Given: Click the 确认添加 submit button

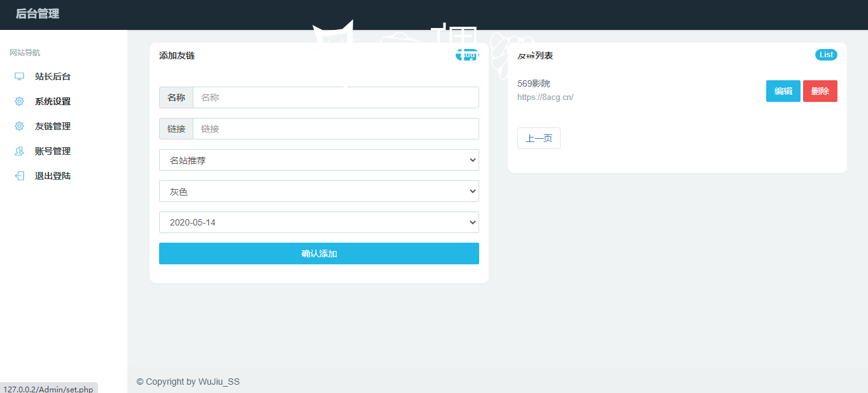Looking at the screenshot, I should coord(319,254).
